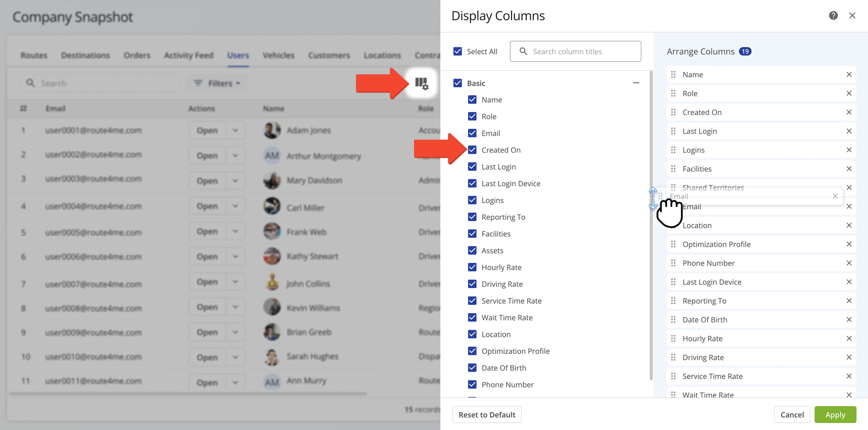Viewport: 868px width, 430px height.
Task: Expand actions dropdown for Carl Miller
Action: pos(235,206)
